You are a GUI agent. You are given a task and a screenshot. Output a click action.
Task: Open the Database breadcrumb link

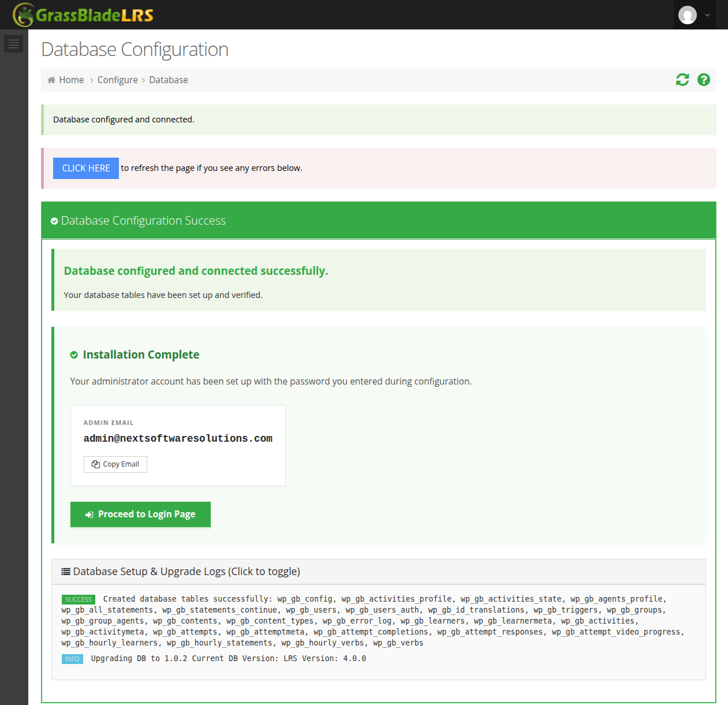[169, 80]
